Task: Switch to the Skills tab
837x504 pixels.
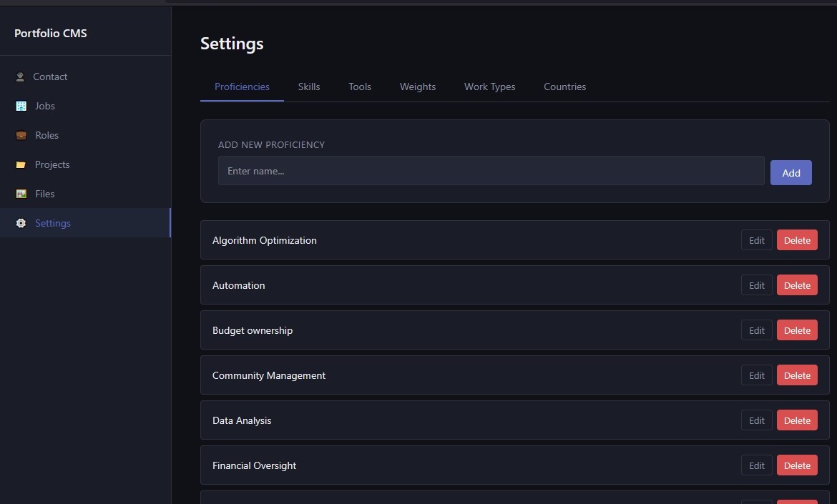Action: click(309, 87)
